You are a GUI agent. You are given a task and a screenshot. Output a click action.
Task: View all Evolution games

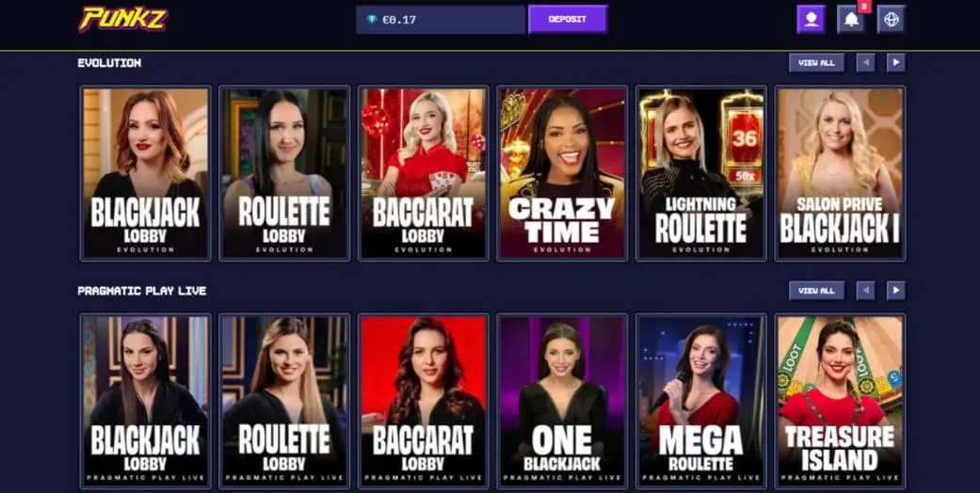coord(817,62)
